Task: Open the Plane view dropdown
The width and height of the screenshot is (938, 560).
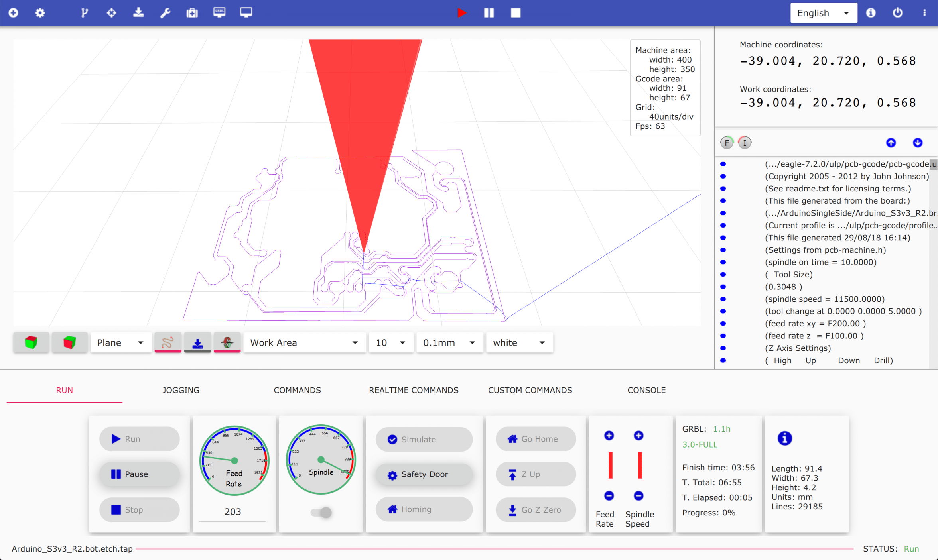Action: point(121,342)
